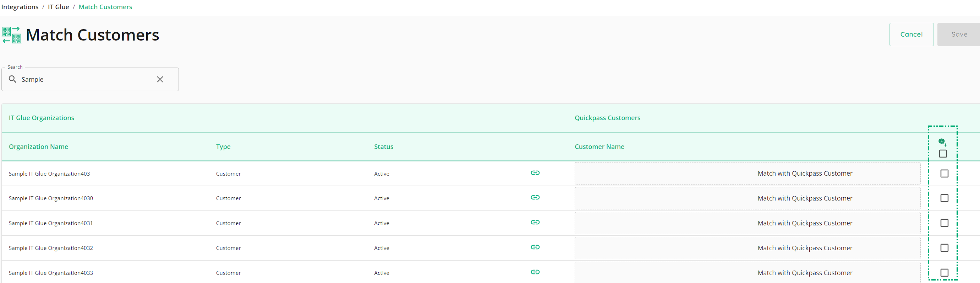Screen dimensions: 980x283
Task: Click the Match Customers breadcrumb
Action: coord(105,7)
